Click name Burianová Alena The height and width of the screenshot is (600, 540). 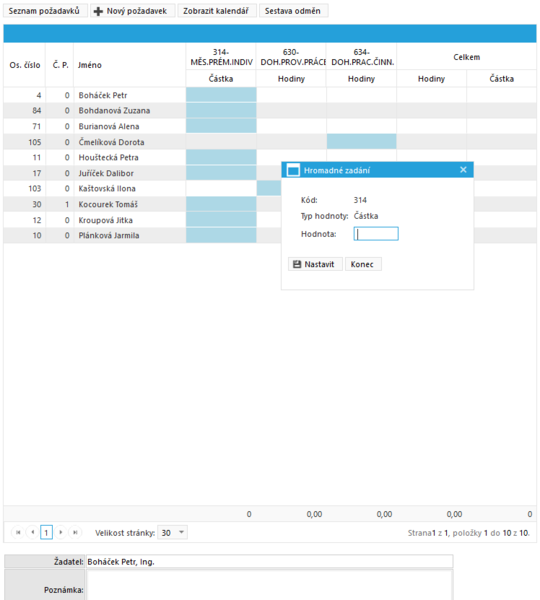109,126
